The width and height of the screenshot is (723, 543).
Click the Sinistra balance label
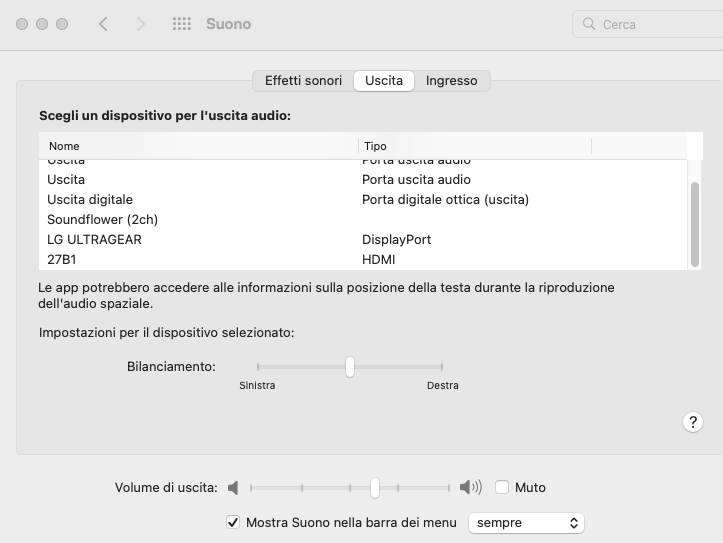tap(257, 385)
